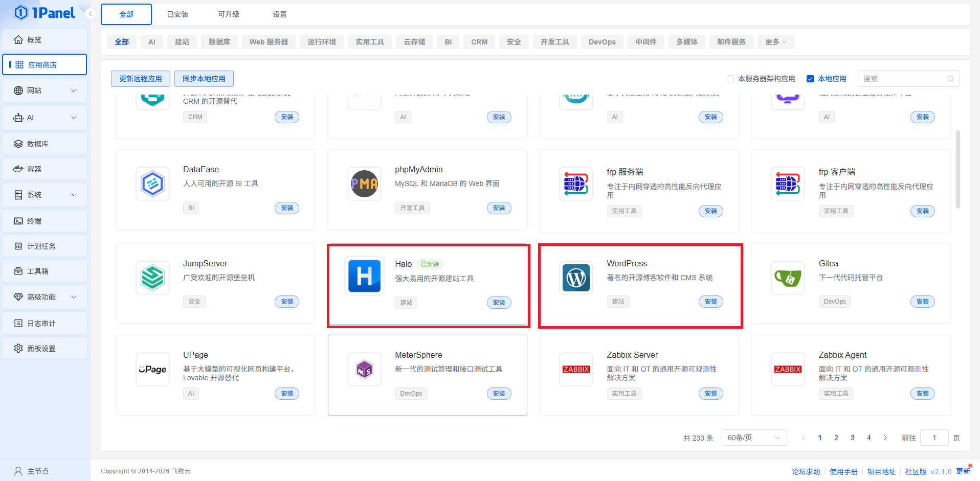Enable the 本服务器架构应用 checkbox

click(730, 79)
